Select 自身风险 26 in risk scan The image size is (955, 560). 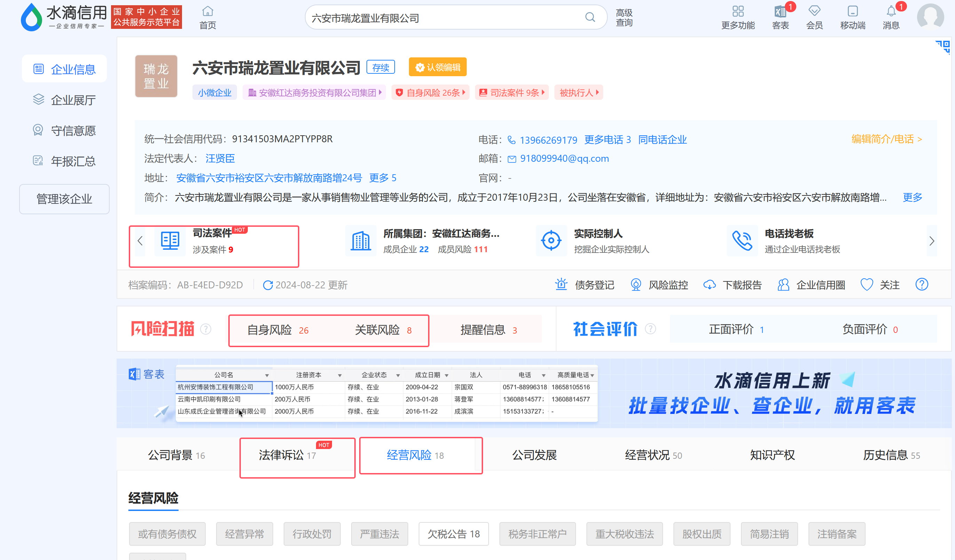pyautogui.click(x=277, y=330)
